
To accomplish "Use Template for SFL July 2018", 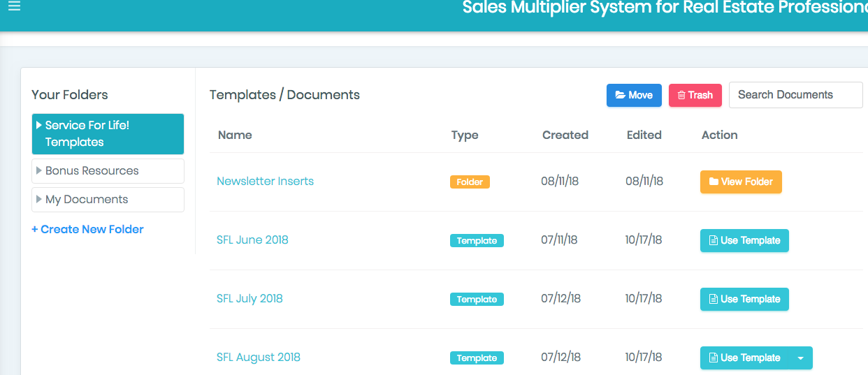I will (x=744, y=299).
